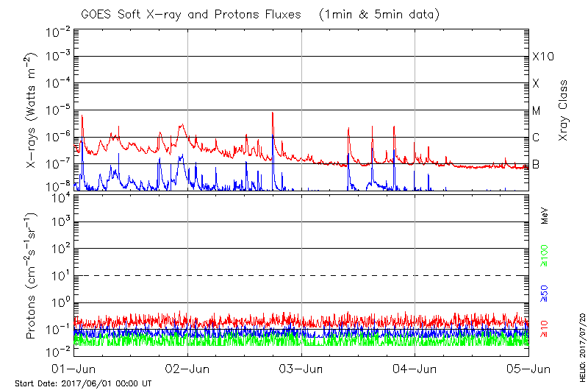Viewport: 588px width, 390px height.
Task: Click the X-rays (Watts m⁻²) axis label
Action: [32, 109]
